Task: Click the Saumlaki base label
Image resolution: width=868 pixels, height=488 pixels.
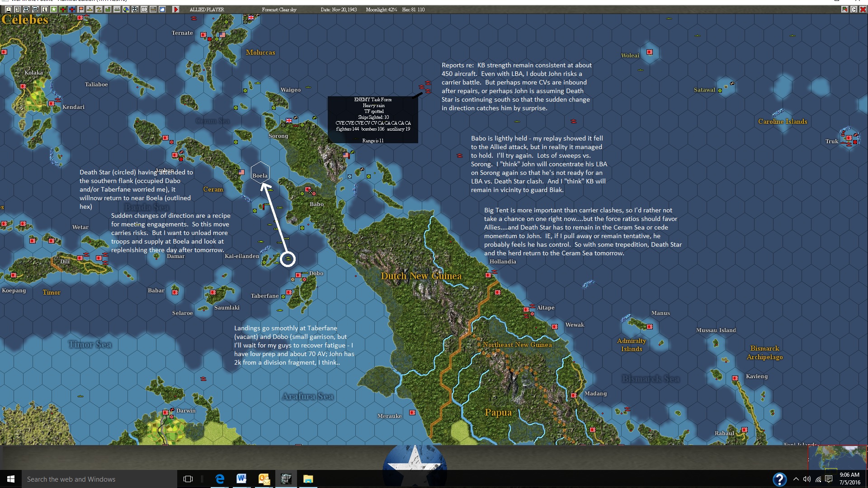Action: (x=227, y=308)
